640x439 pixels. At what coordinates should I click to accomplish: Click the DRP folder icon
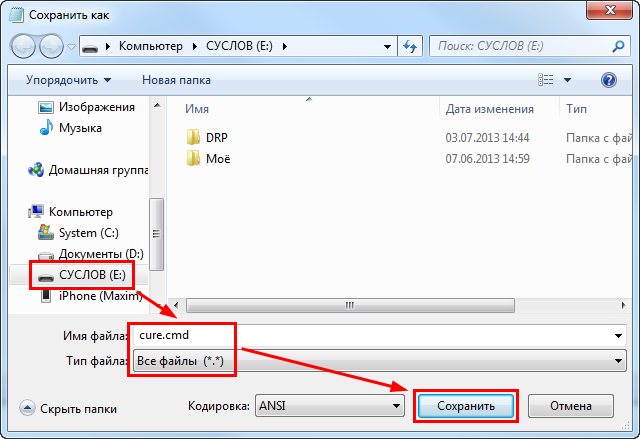coord(193,137)
